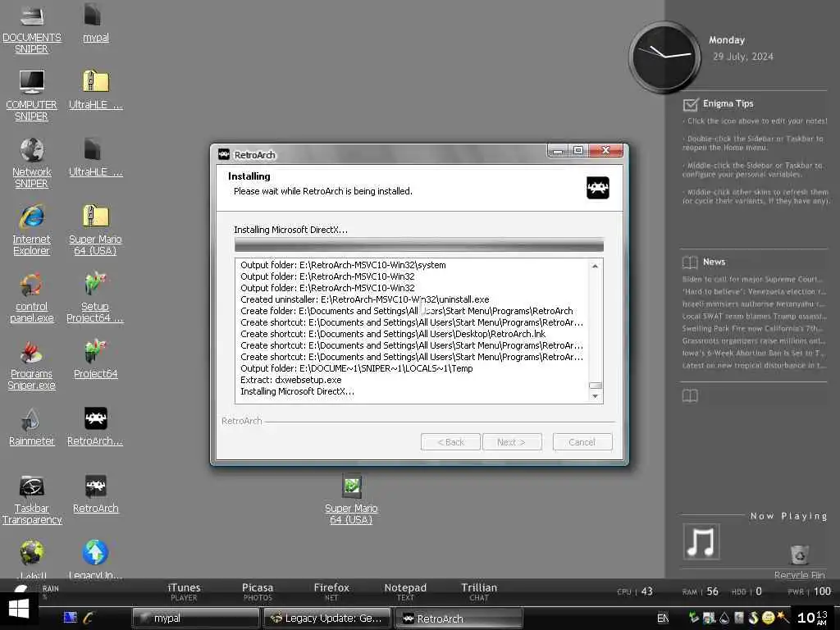Click the RAM 56 meter
840x630 pixels.
pos(701,591)
